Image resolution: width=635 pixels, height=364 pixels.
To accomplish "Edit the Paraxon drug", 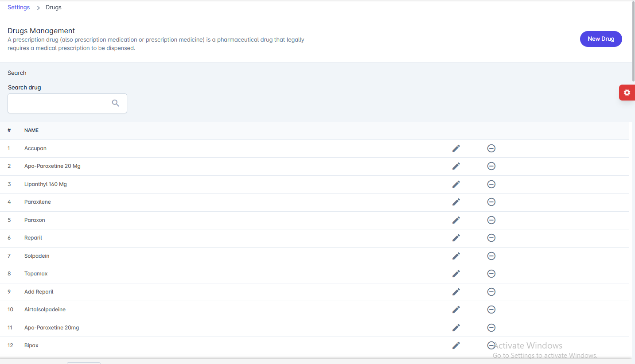I will click(456, 220).
